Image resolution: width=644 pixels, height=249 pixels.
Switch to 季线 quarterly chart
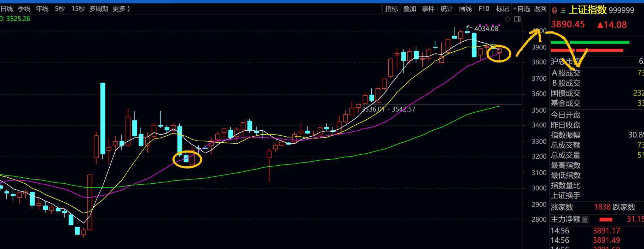24,9
